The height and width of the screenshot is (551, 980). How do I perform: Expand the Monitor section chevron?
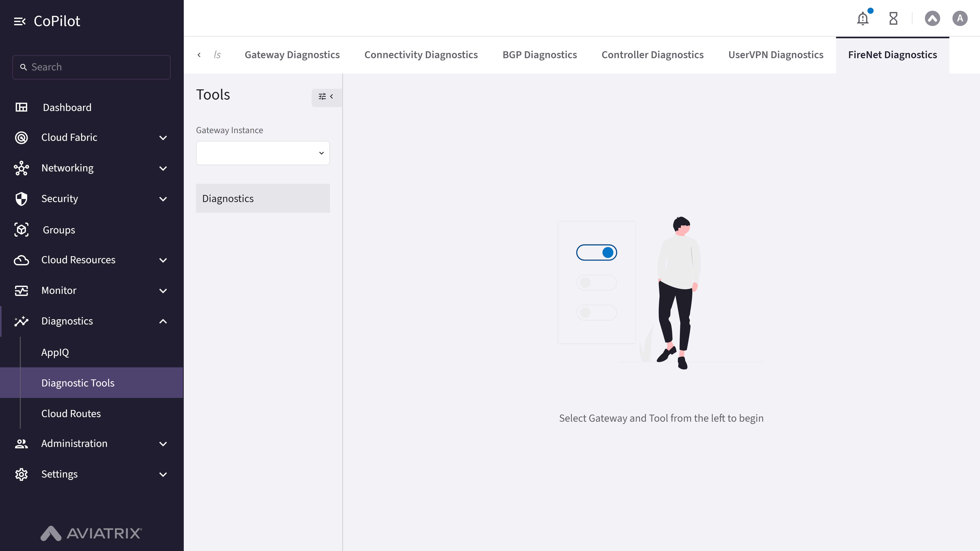pos(163,291)
